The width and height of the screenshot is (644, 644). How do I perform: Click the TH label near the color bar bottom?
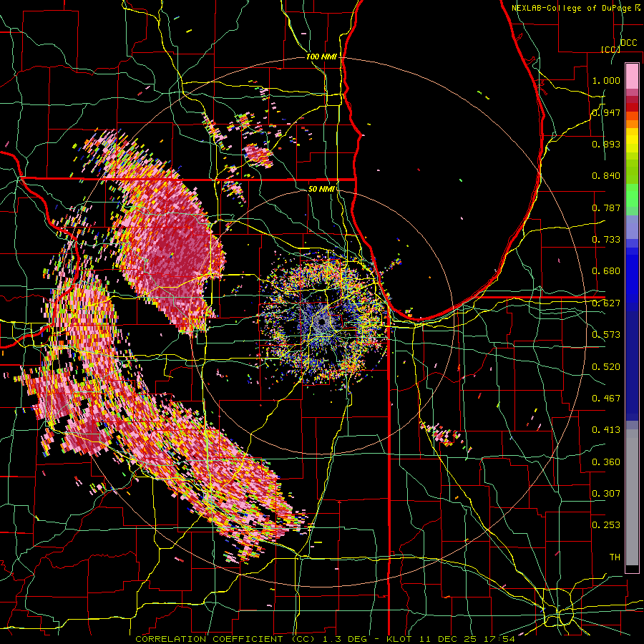tap(615, 557)
